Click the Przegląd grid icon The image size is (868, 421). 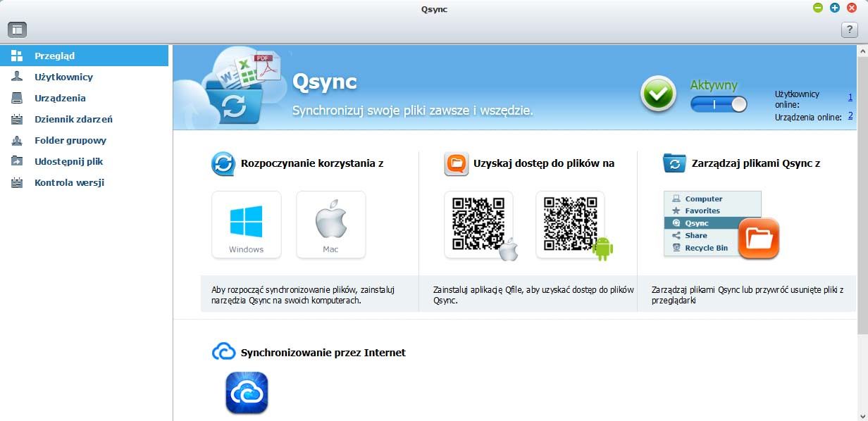[x=17, y=56]
